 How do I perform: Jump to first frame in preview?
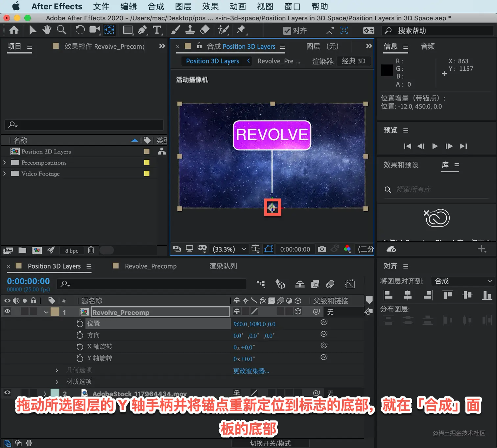[407, 146]
